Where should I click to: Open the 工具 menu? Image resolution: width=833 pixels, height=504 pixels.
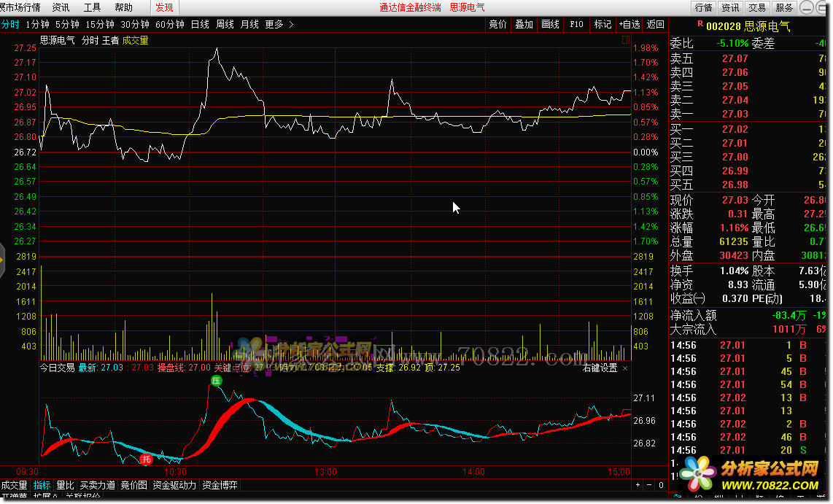pos(93,7)
